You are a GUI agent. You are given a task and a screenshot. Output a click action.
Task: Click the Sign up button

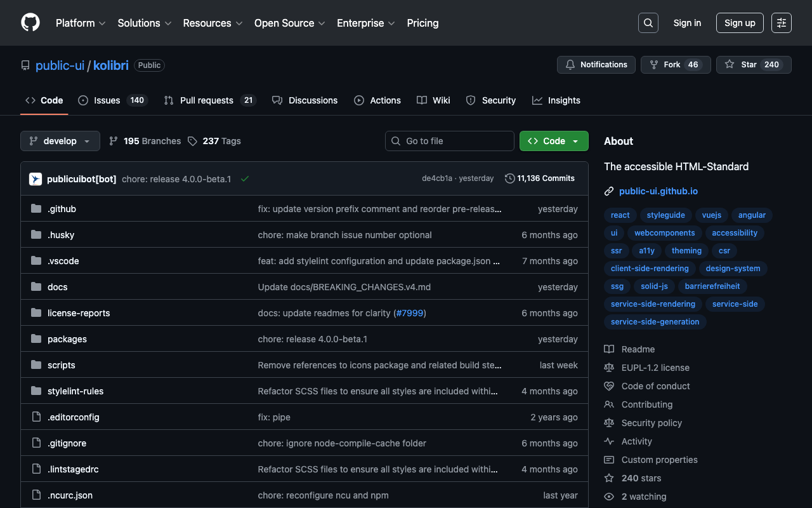(739, 23)
